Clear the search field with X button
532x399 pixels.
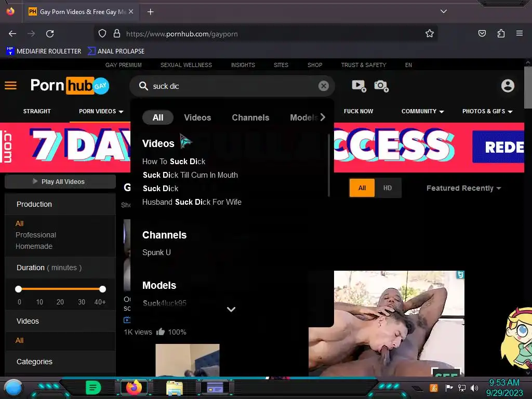point(324,86)
